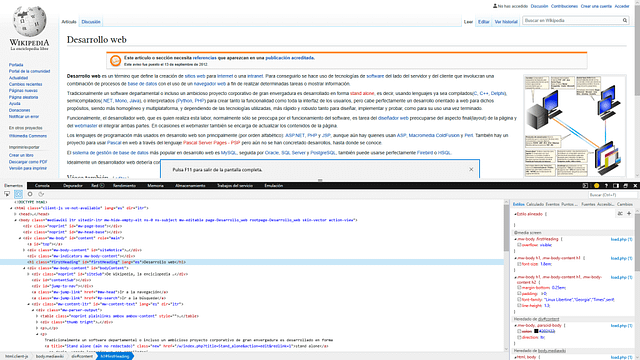Click the Descargar como PDF link

(x=28, y=162)
